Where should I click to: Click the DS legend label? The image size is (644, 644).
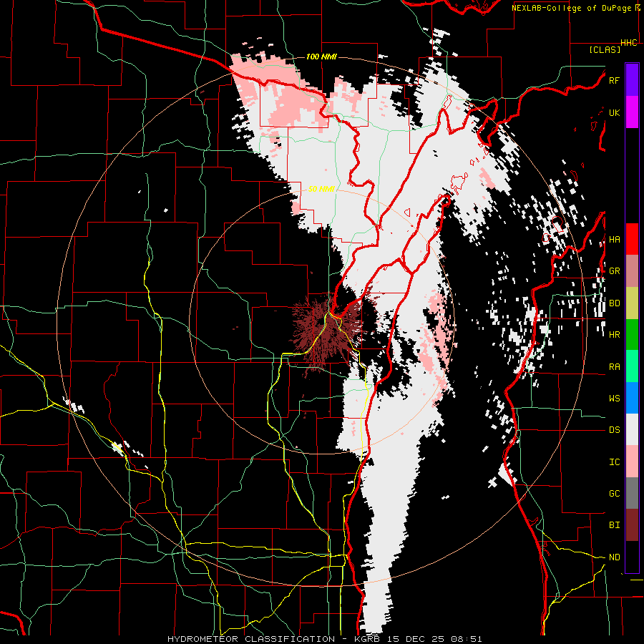click(x=614, y=431)
